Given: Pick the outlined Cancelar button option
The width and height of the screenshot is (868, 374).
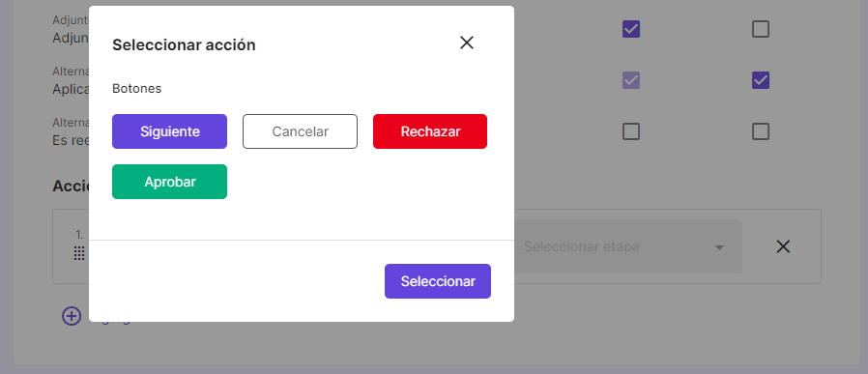Looking at the screenshot, I should tap(300, 131).
